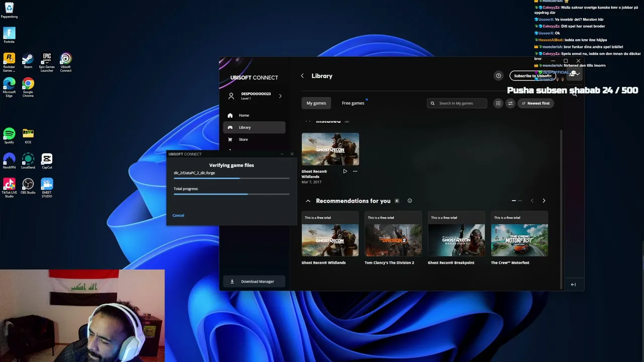
Task: Select the Ubisoft Connect desktop shortcut
Action: 65,63
